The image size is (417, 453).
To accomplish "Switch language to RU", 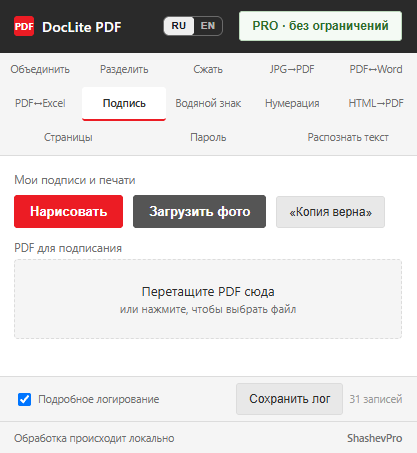I will click(x=179, y=26).
